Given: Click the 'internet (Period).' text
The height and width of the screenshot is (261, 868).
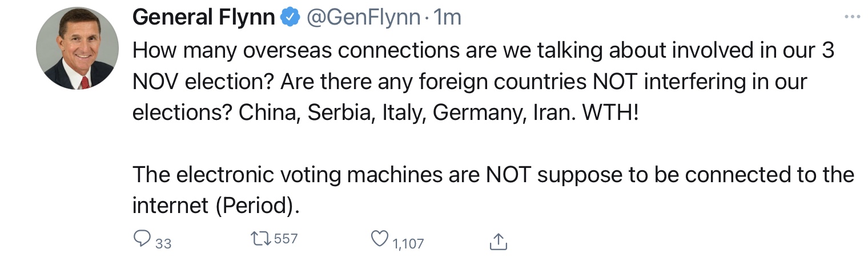Looking at the screenshot, I should (216, 206).
